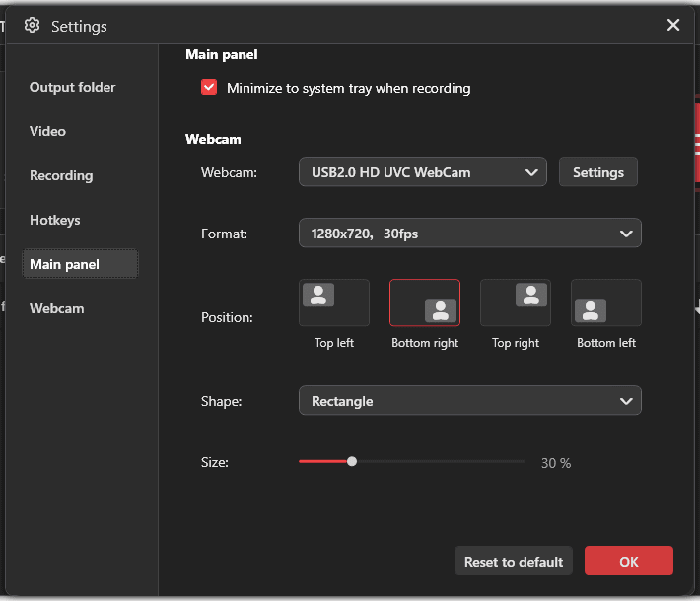
Task: Click the Main panel section heading
Action: (222, 54)
